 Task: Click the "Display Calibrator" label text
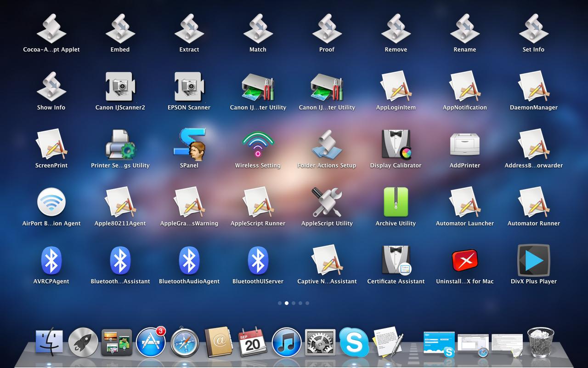pyautogui.click(x=396, y=166)
